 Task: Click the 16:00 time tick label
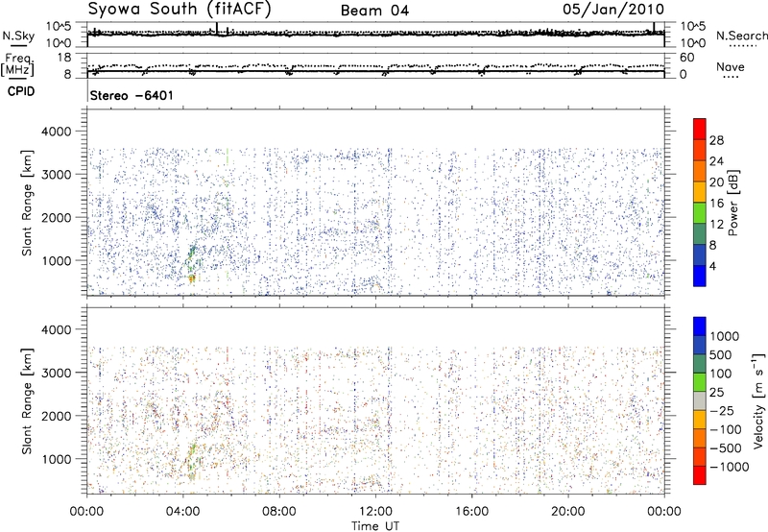click(471, 512)
